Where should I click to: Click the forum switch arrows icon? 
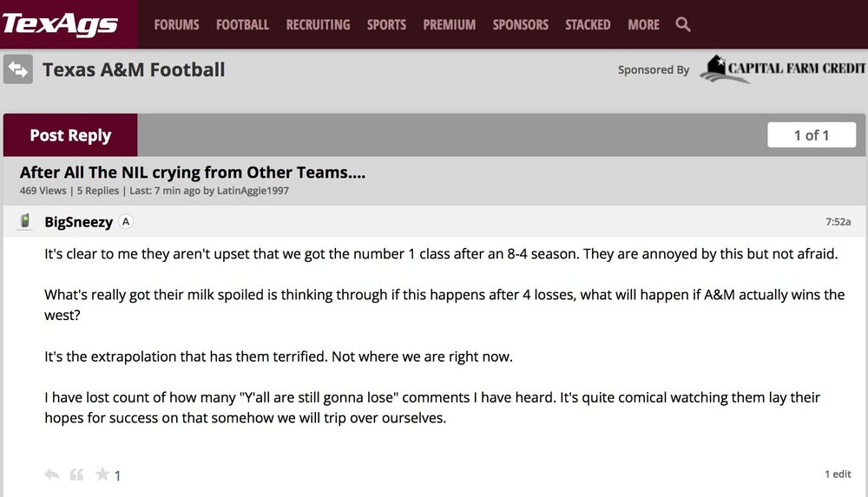[x=18, y=69]
